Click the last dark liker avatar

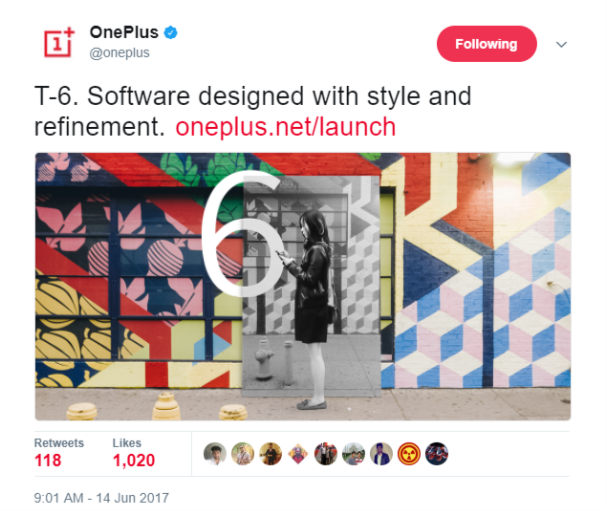click(x=437, y=454)
